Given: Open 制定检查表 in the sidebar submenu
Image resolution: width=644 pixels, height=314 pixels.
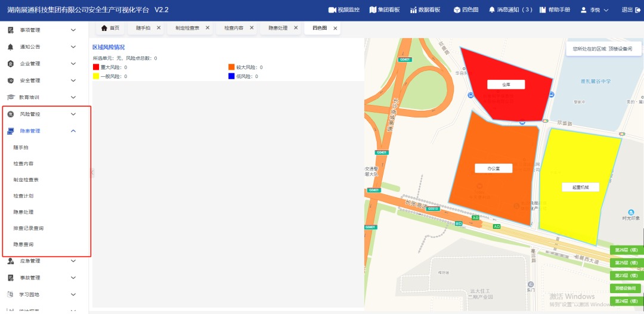Looking at the screenshot, I should (x=26, y=180).
